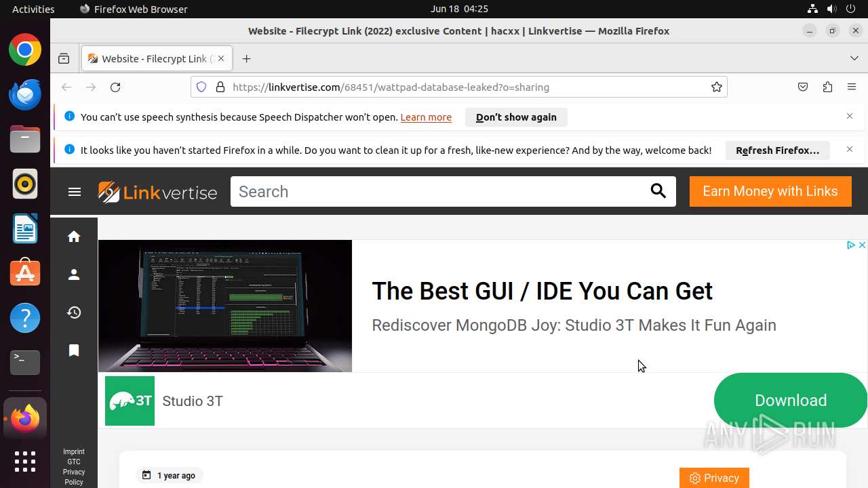Launch Thunderbird mail from the dock

pyautogui.click(x=25, y=94)
